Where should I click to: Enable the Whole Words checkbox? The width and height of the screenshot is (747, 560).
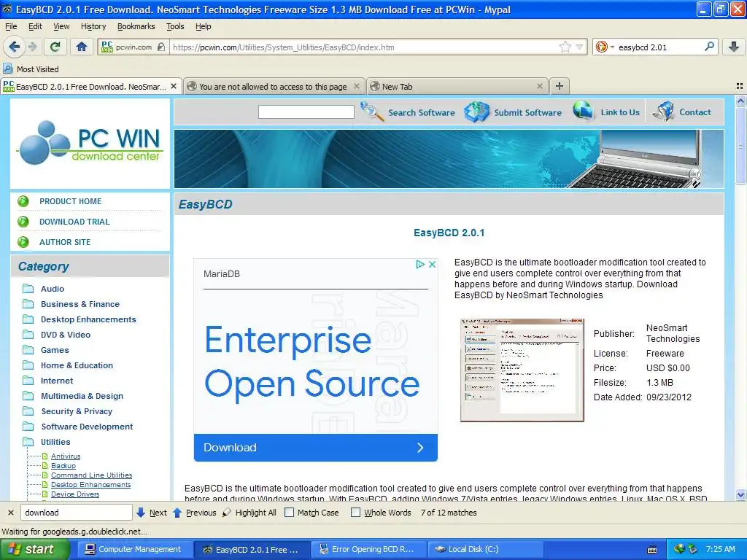click(x=355, y=513)
